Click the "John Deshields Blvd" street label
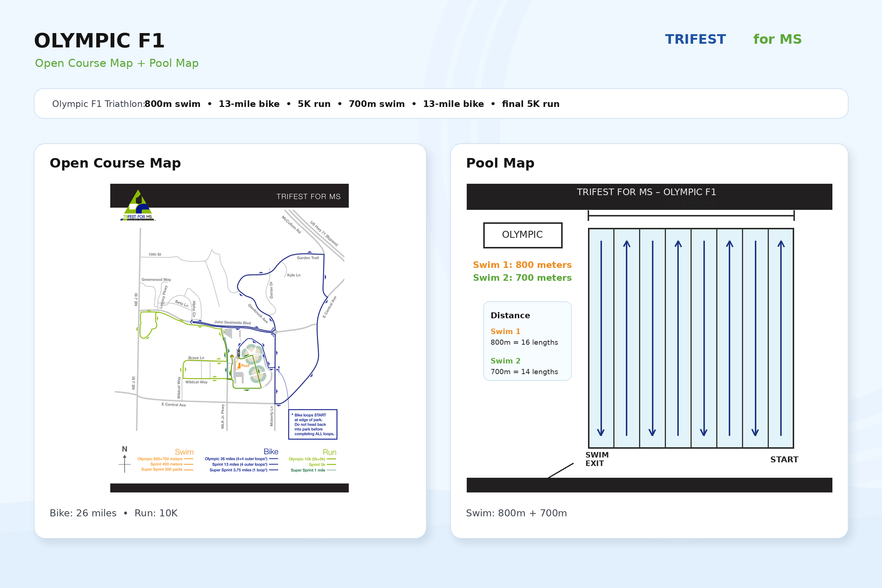 233,322
